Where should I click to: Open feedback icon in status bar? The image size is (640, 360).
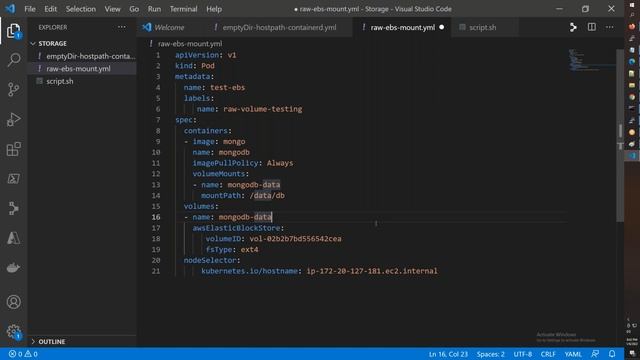(x=595, y=354)
